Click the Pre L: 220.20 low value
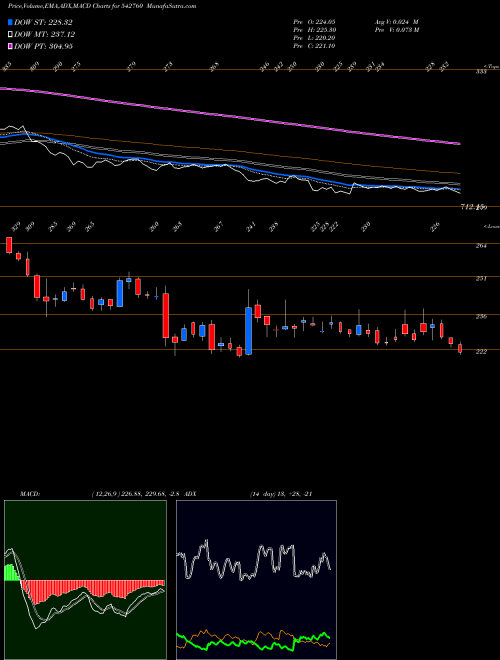Viewport: 500px width, 660px height. [x=314, y=38]
